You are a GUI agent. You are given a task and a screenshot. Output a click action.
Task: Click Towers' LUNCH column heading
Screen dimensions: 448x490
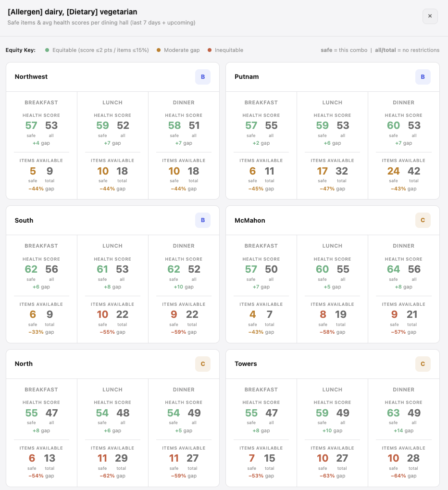(x=333, y=389)
